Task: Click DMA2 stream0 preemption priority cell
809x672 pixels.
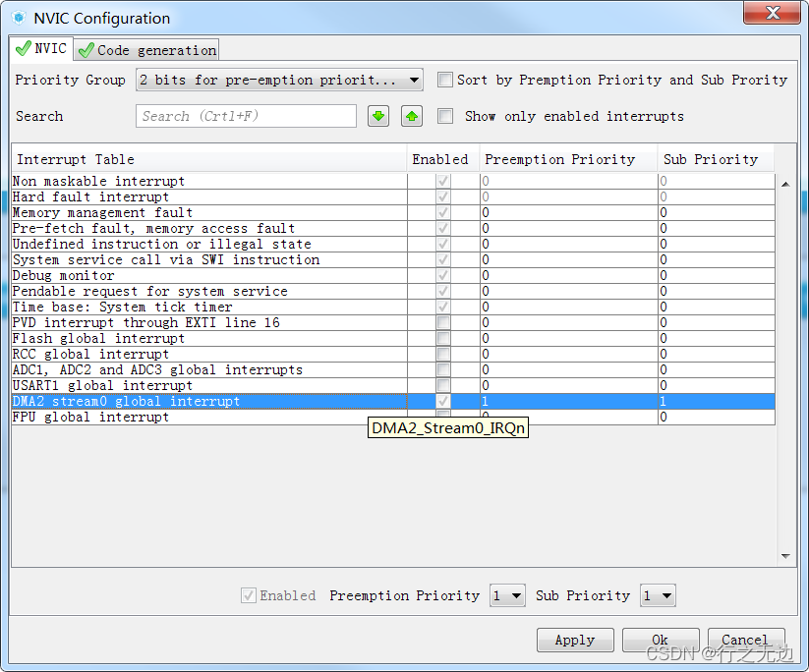Action: click(568, 402)
